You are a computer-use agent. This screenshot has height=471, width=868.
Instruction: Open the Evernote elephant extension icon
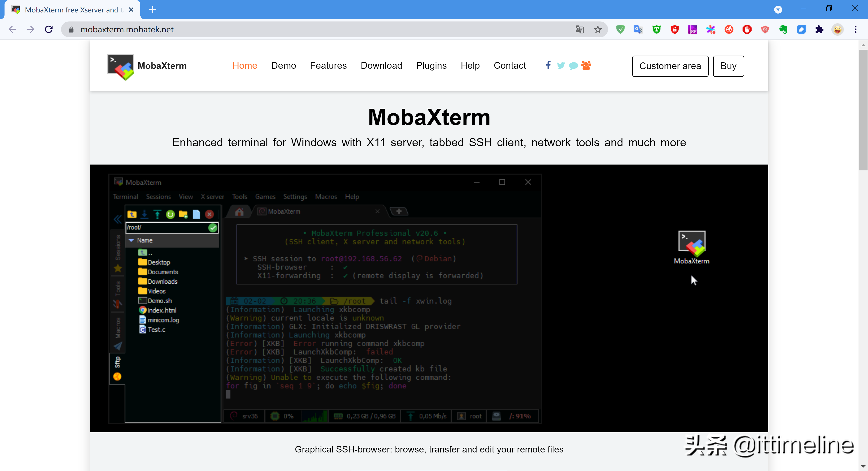(x=783, y=29)
